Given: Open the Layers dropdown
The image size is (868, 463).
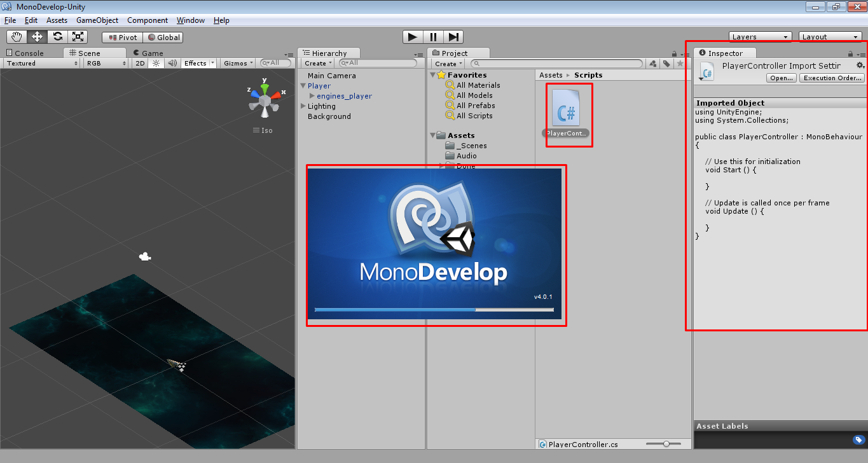Looking at the screenshot, I should pyautogui.click(x=761, y=37).
